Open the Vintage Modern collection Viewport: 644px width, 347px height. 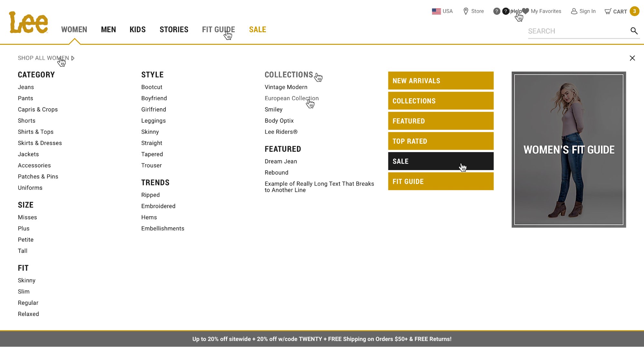point(286,87)
